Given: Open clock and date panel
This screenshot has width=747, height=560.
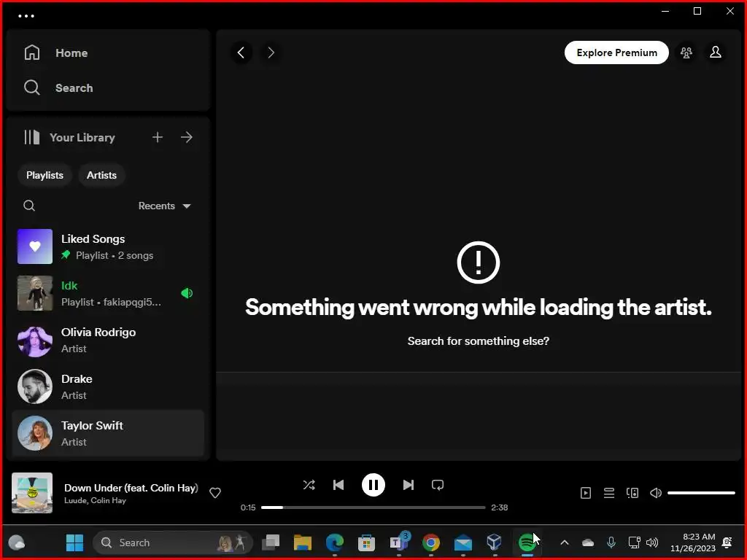Looking at the screenshot, I should click(x=693, y=542).
